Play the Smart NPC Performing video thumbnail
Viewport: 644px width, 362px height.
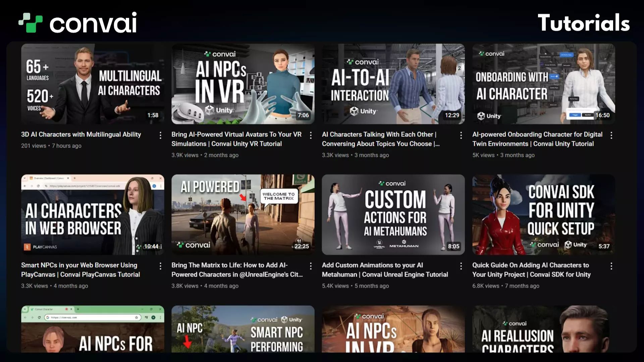coord(243,329)
